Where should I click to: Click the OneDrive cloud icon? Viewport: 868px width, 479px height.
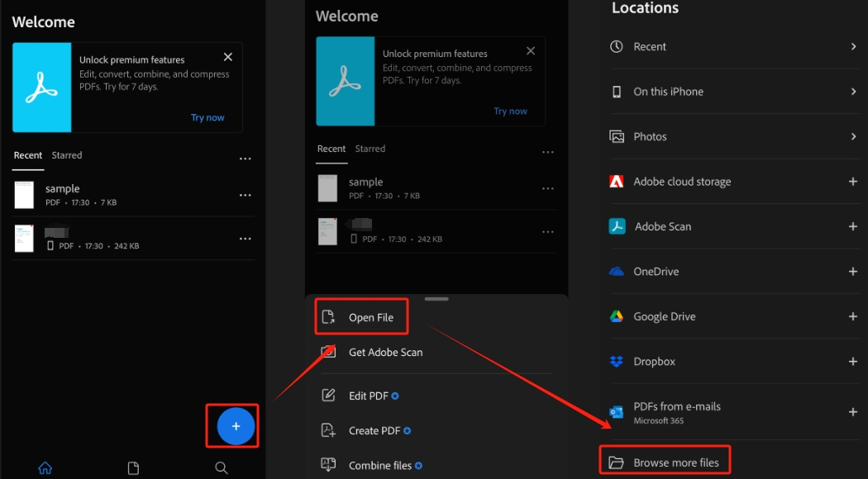(x=617, y=272)
